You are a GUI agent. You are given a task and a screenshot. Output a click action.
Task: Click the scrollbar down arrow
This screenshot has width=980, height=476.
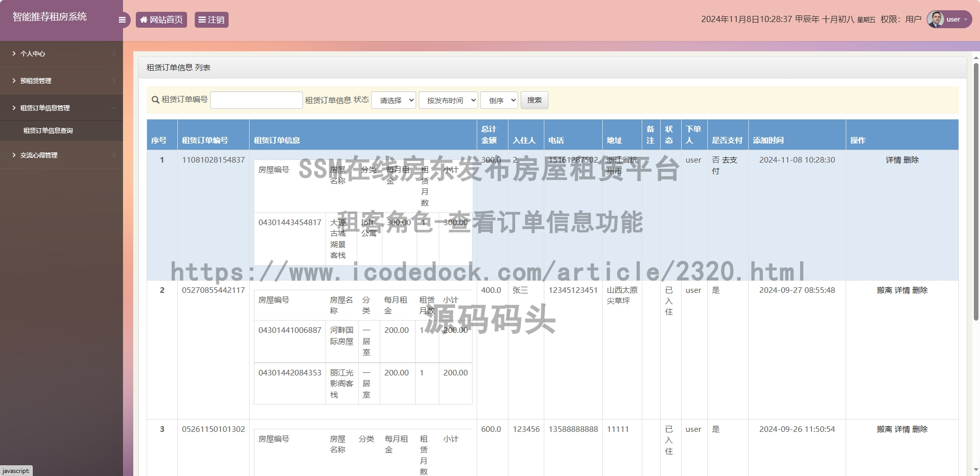pyautogui.click(x=975, y=470)
